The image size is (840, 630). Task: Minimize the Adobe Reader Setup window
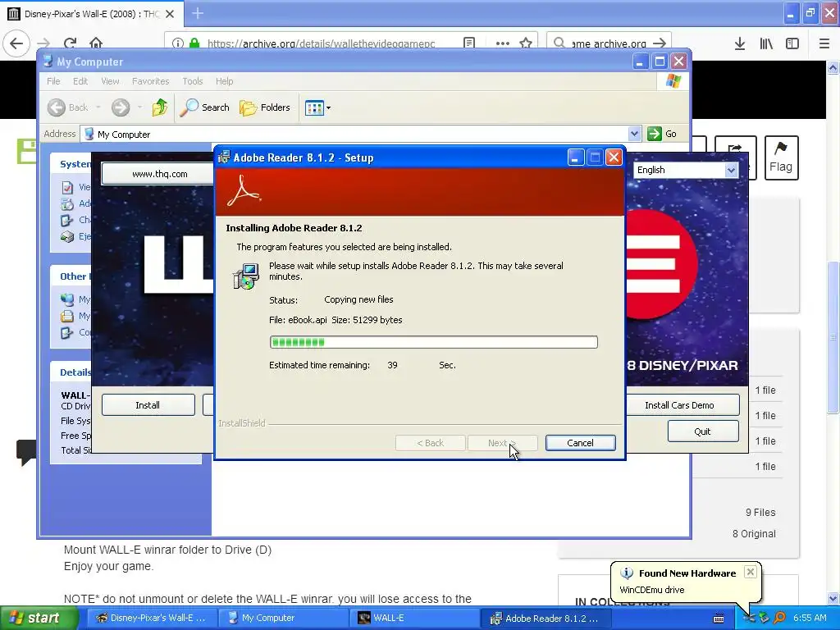575,157
